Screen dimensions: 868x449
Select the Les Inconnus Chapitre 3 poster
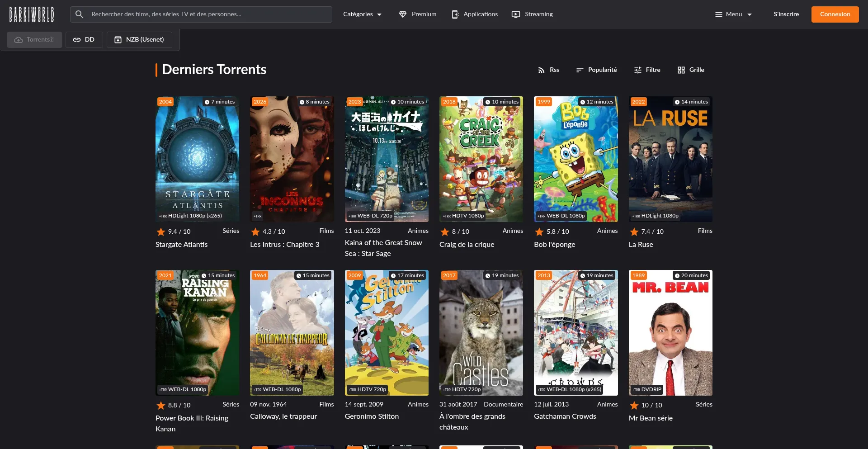coord(292,159)
